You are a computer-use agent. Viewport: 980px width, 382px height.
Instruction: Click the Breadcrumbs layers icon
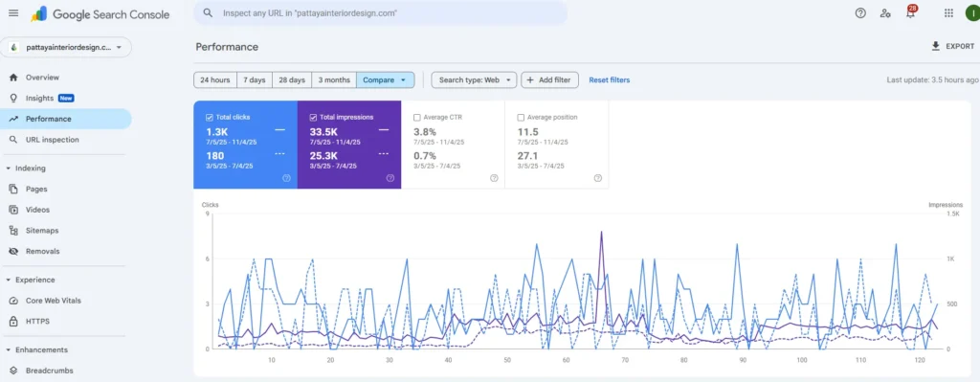coord(13,371)
